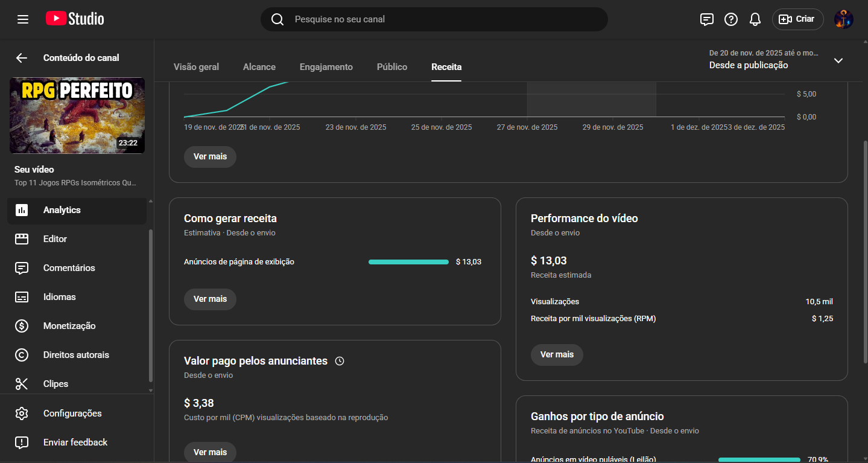Open Monetização in the sidebar
868x463 pixels.
[x=69, y=326]
